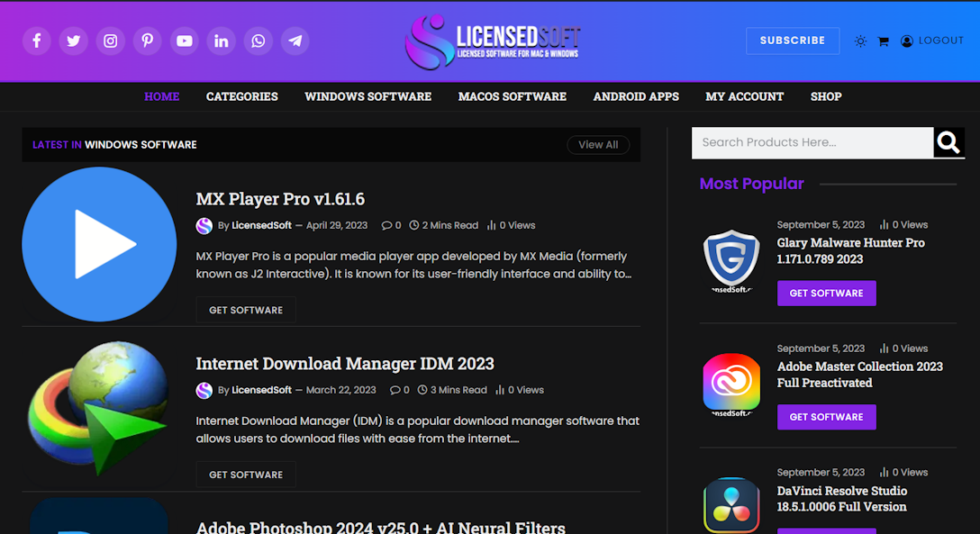Screen dimensions: 980x534
Task: Click the search magnifier button
Action: (x=948, y=142)
